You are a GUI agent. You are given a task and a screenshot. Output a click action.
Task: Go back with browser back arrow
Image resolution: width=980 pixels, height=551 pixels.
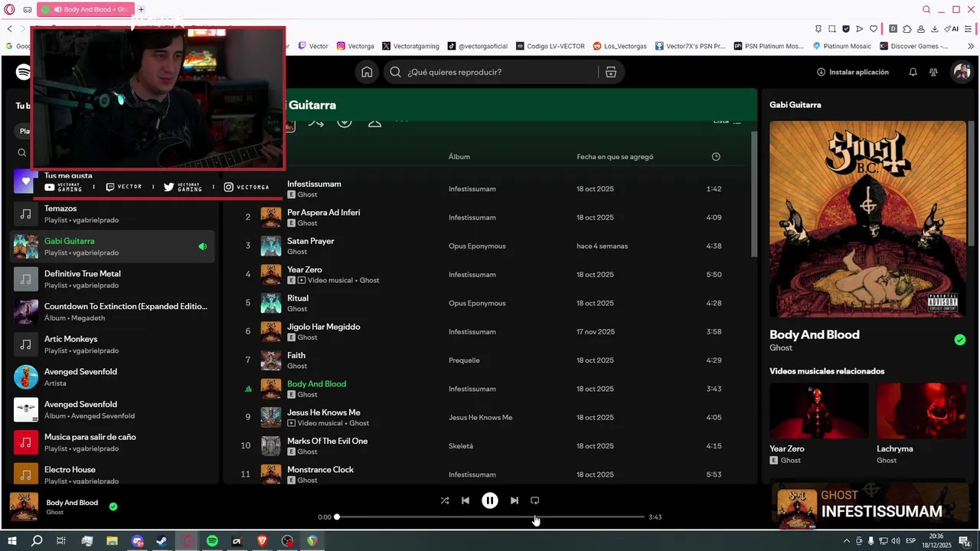coord(10,28)
